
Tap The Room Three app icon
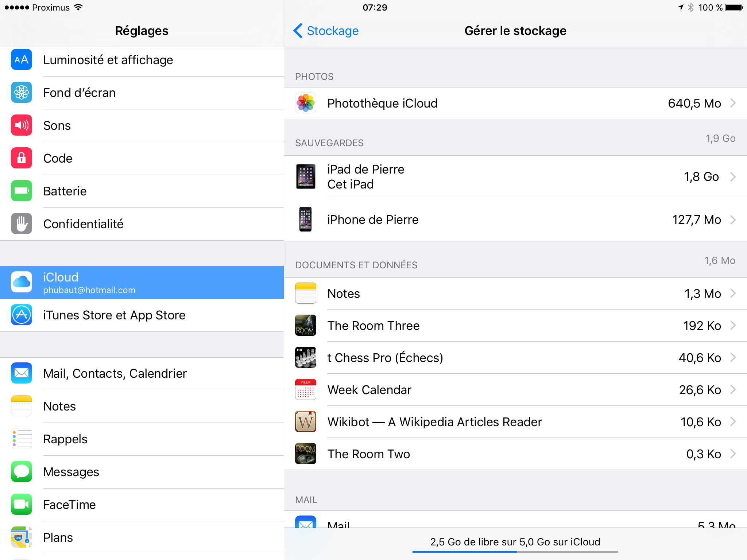[306, 325]
